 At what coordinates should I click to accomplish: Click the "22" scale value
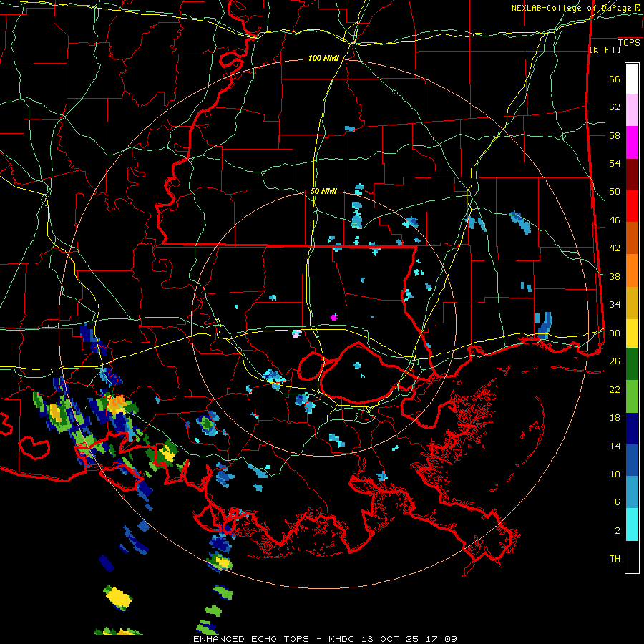[x=615, y=389]
